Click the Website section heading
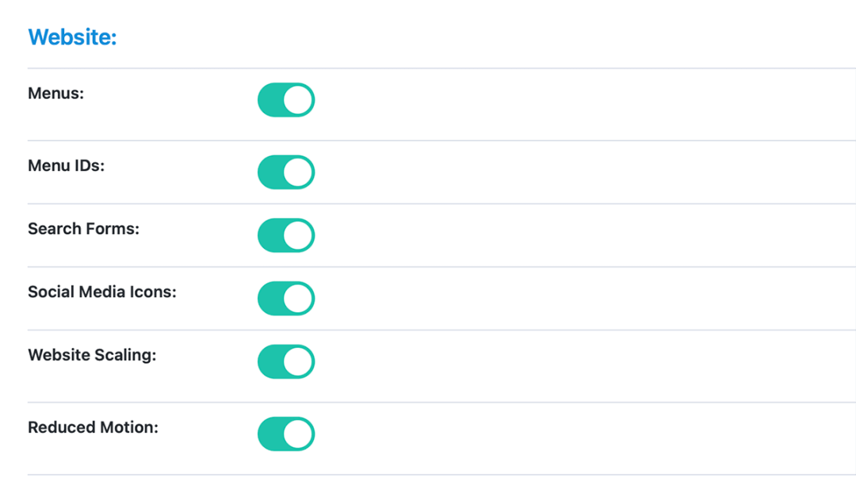The image size is (856, 504). coord(72,36)
